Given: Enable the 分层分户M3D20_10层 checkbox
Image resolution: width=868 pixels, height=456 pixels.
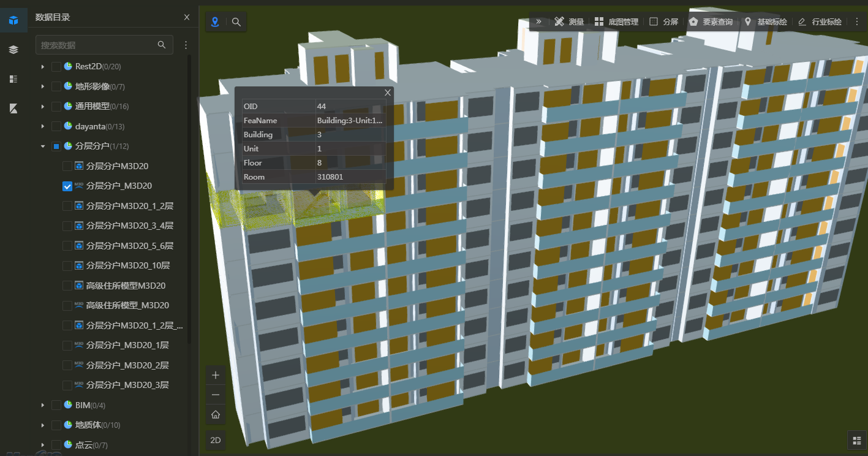Looking at the screenshot, I should (67, 265).
